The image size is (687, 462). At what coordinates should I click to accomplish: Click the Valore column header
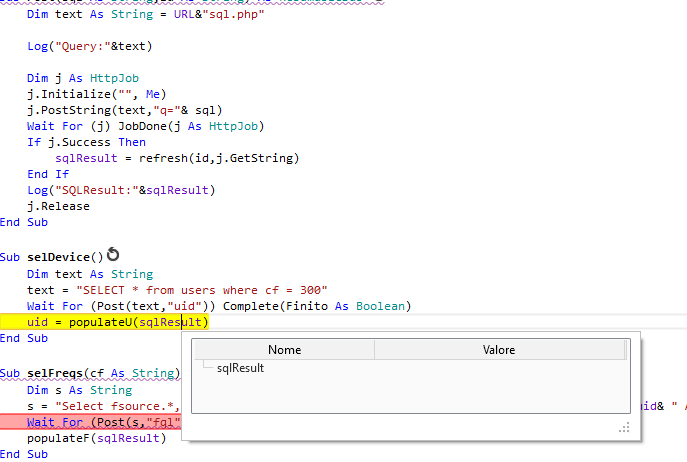(499, 350)
